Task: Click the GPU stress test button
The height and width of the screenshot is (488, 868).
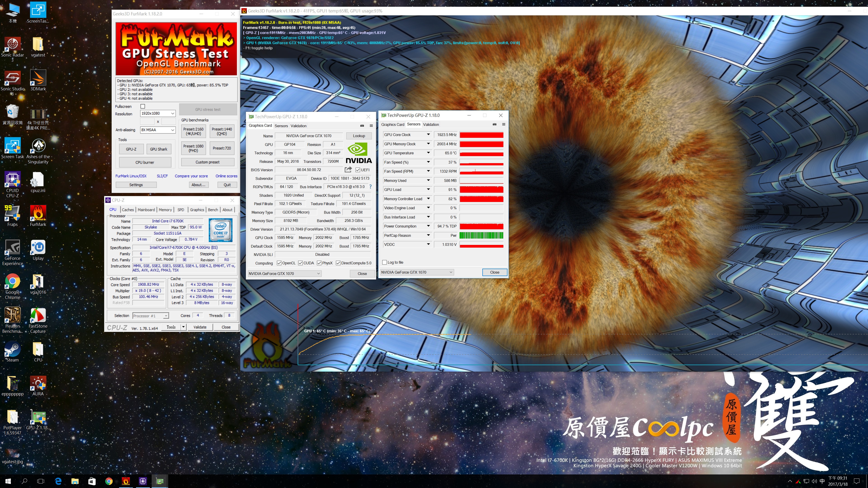Action: tap(208, 109)
